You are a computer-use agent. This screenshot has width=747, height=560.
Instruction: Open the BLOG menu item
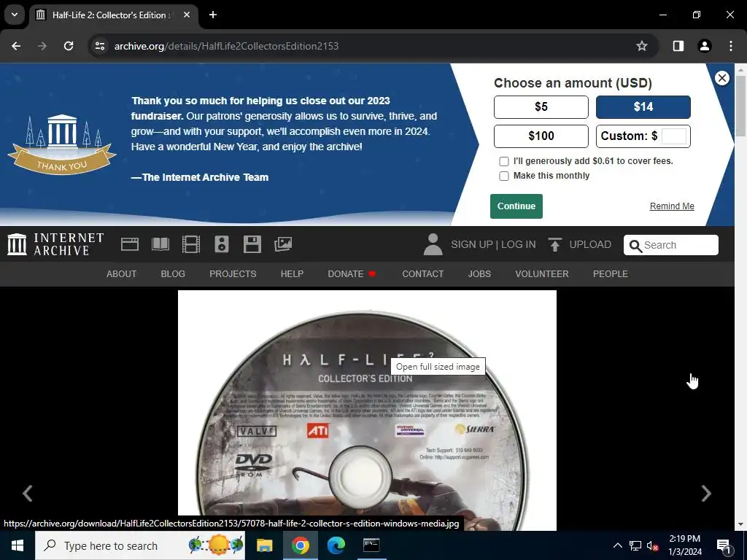click(173, 274)
